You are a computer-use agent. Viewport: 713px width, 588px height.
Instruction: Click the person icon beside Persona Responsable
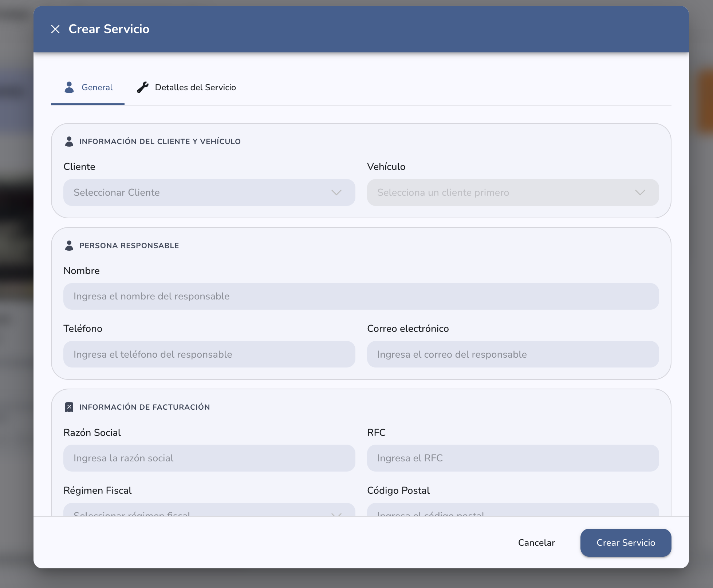69,246
